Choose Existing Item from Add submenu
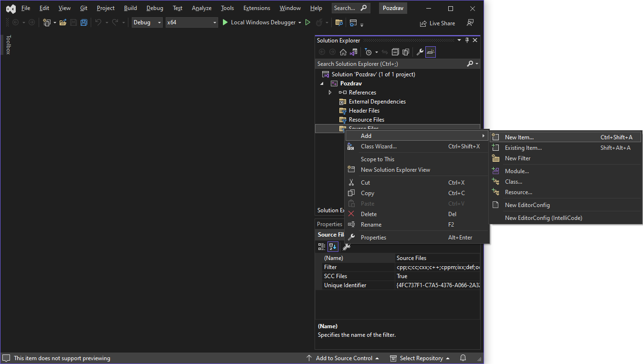 (x=565, y=148)
